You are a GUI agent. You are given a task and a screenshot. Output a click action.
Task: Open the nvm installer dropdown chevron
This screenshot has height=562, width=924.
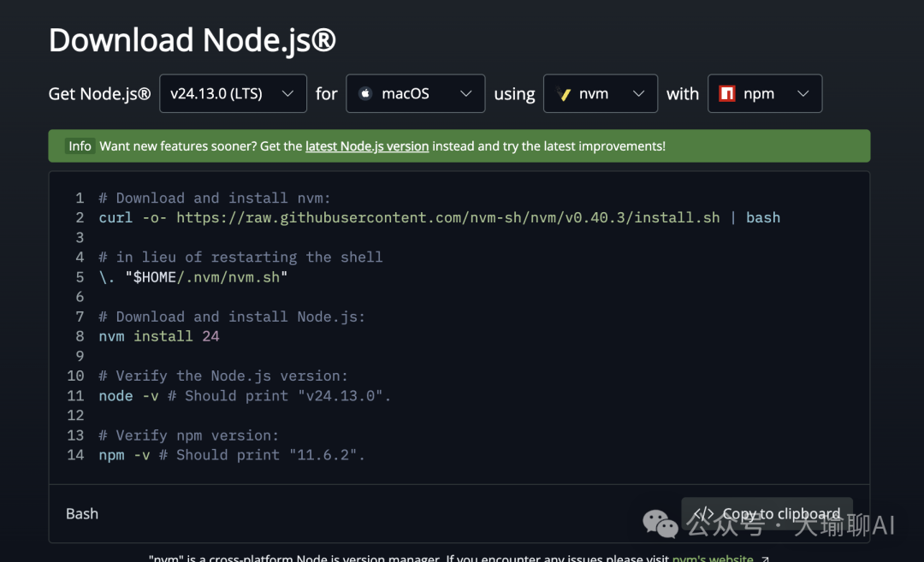tap(638, 94)
